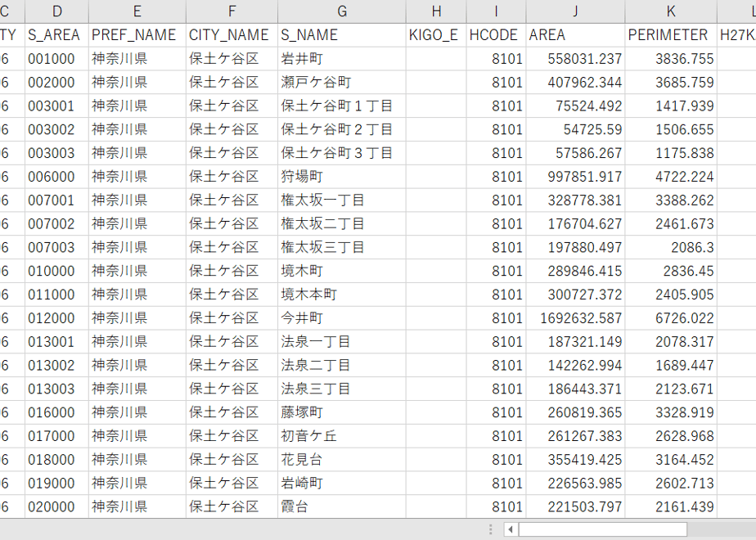Screen dimensions: 756x540
Task: Select S_AREA code 016000
Action: click(x=57, y=412)
